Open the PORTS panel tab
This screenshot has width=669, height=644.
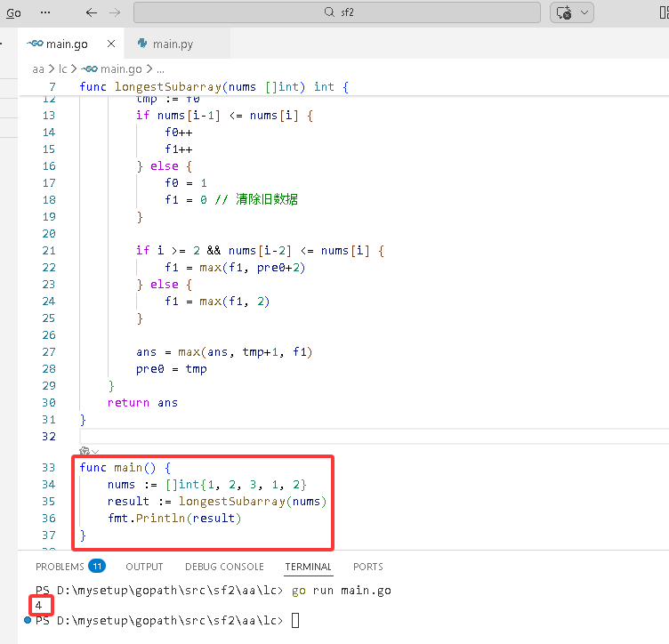point(367,567)
